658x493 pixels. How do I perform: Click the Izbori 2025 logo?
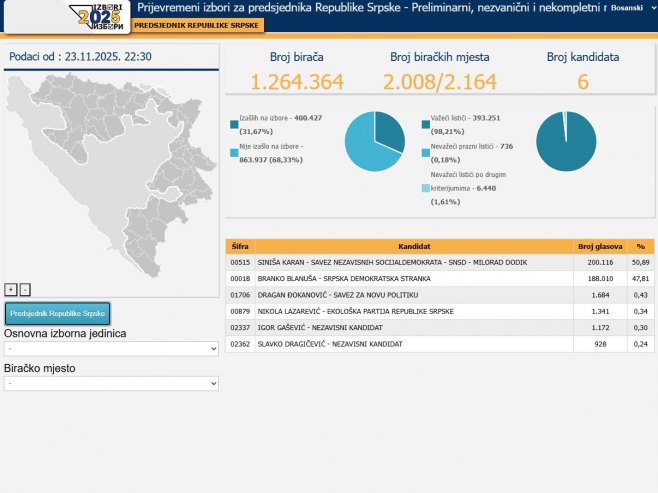tap(99, 17)
